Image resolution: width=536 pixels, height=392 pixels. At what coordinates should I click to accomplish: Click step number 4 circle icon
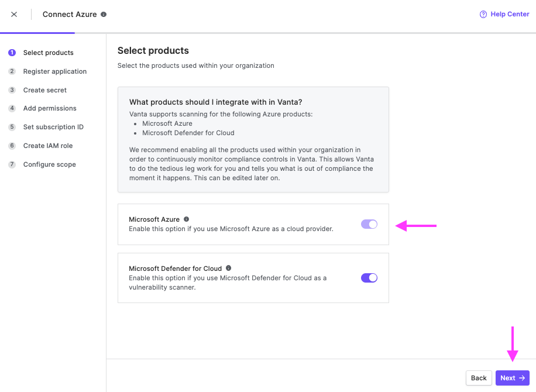12,108
